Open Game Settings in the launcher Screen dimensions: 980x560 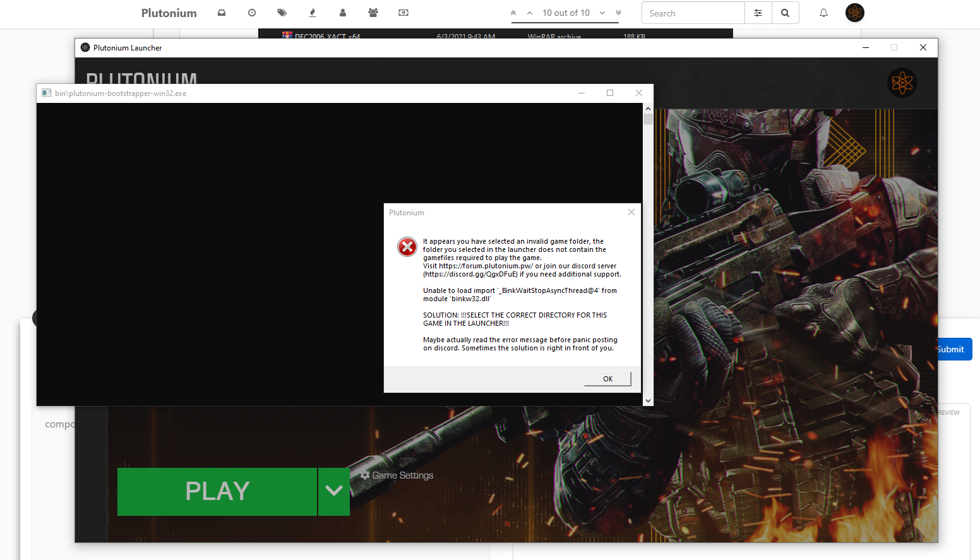point(397,475)
